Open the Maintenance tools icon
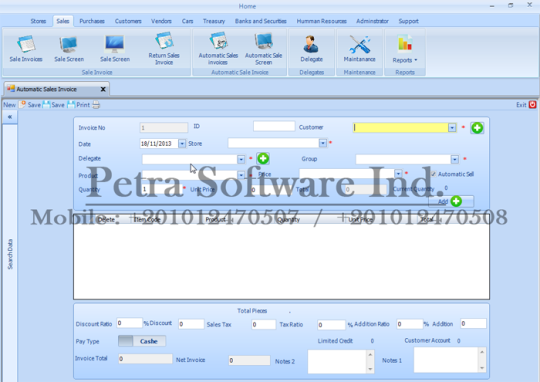 click(359, 49)
